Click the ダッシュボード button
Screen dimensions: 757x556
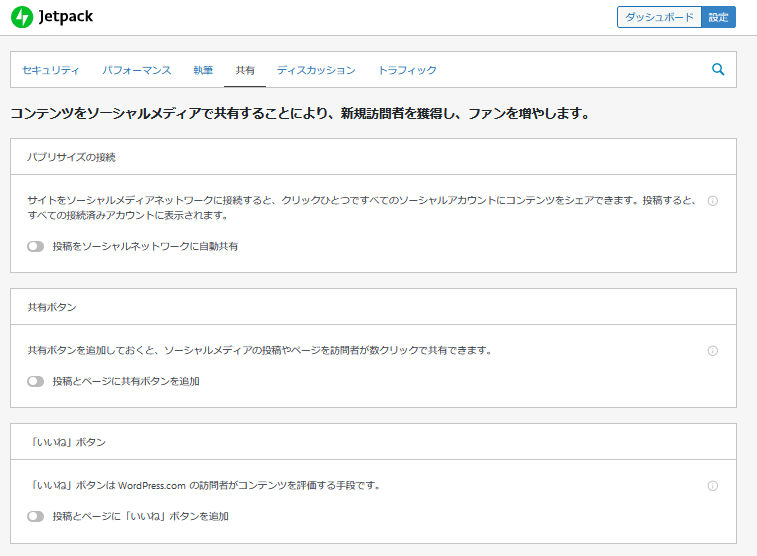659,17
